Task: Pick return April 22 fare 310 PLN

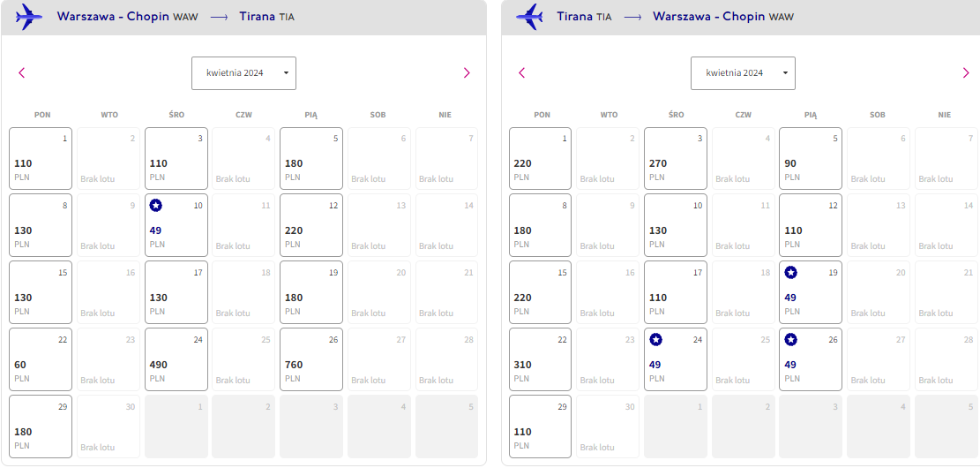Action: coord(540,359)
